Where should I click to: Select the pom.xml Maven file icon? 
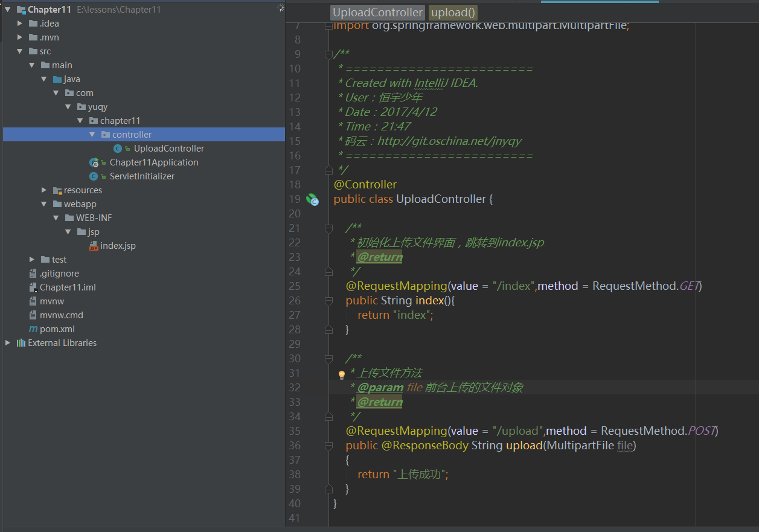(33, 329)
